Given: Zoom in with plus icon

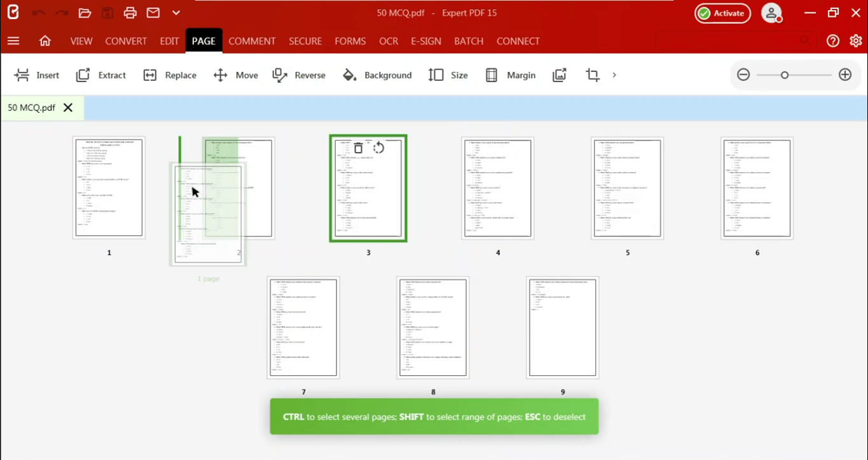Looking at the screenshot, I should (845, 75).
